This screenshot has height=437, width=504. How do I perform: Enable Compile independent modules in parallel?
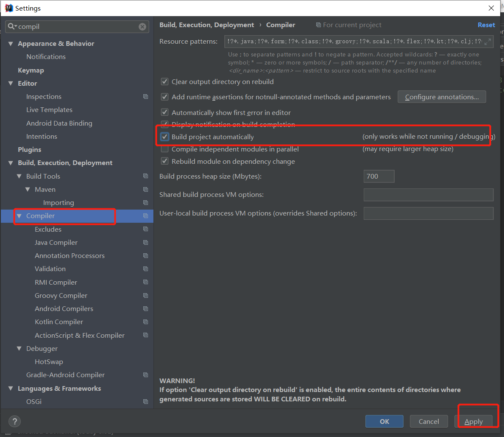click(164, 149)
